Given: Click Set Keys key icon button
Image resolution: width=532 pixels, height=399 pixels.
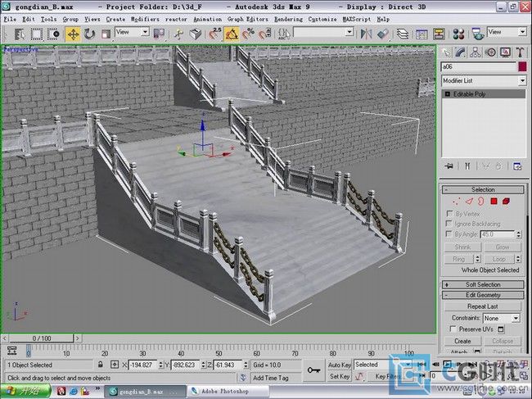Looking at the screenshot, I should coord(313,370).
